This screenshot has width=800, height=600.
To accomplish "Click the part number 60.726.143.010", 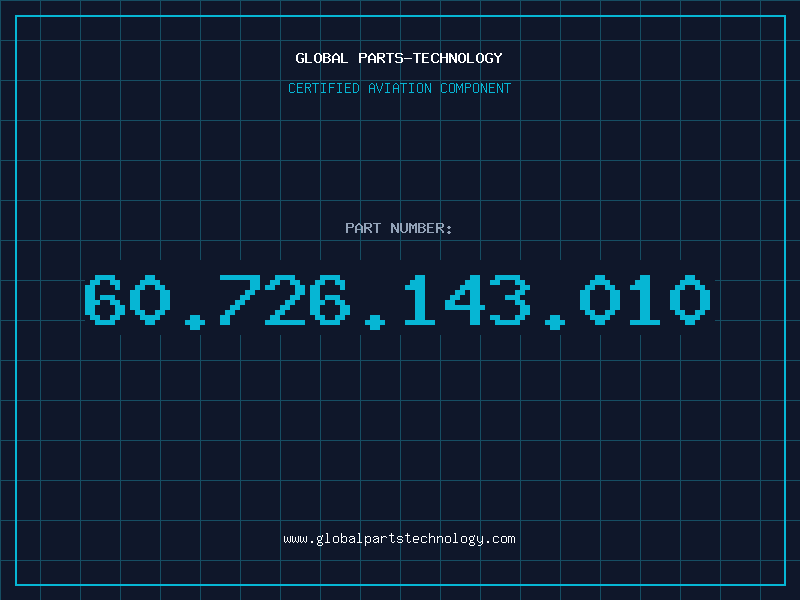I will click(398, 301).
